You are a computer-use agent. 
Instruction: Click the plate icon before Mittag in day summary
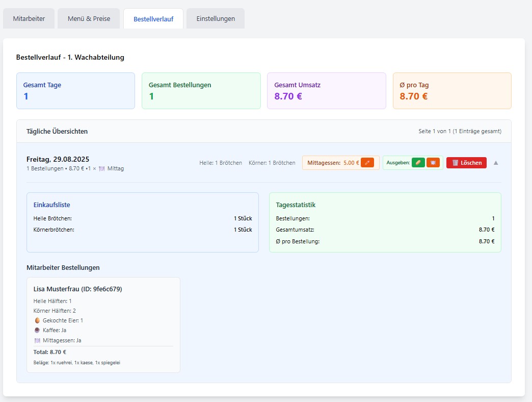coord(101,169)
